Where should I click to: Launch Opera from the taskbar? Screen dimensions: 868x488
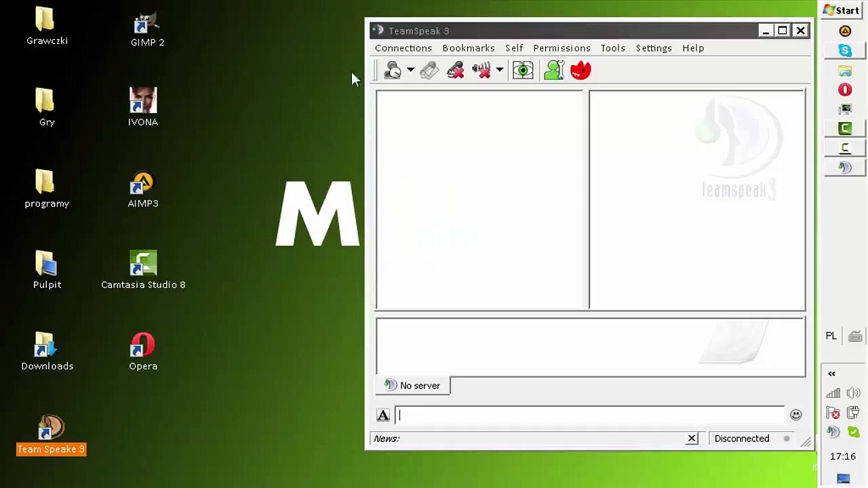point(845,90)
